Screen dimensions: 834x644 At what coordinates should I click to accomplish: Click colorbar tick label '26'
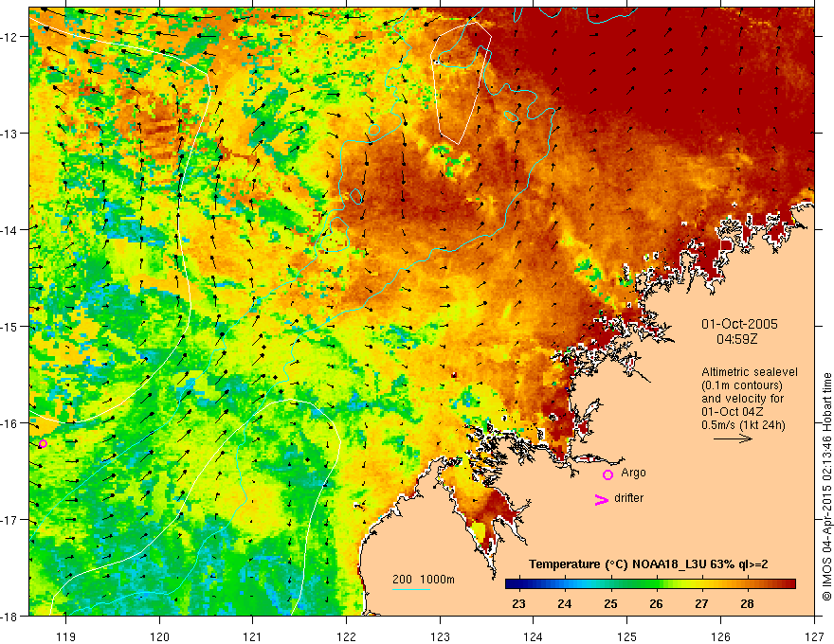pos(656,603)
